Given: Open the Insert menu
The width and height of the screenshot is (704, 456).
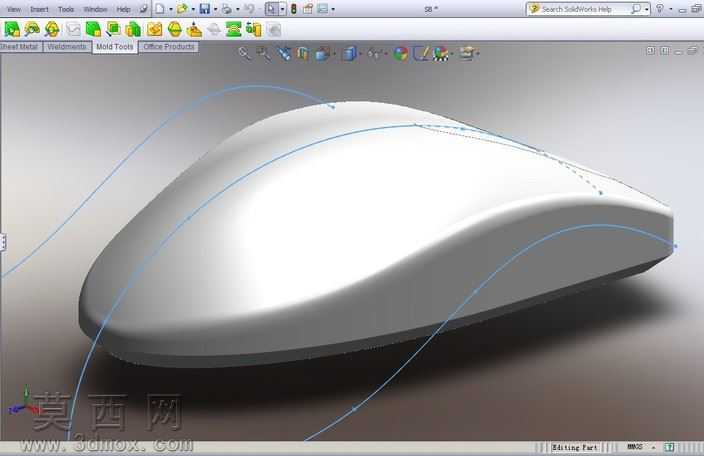Looking at the screenshot, I should 40,9.
